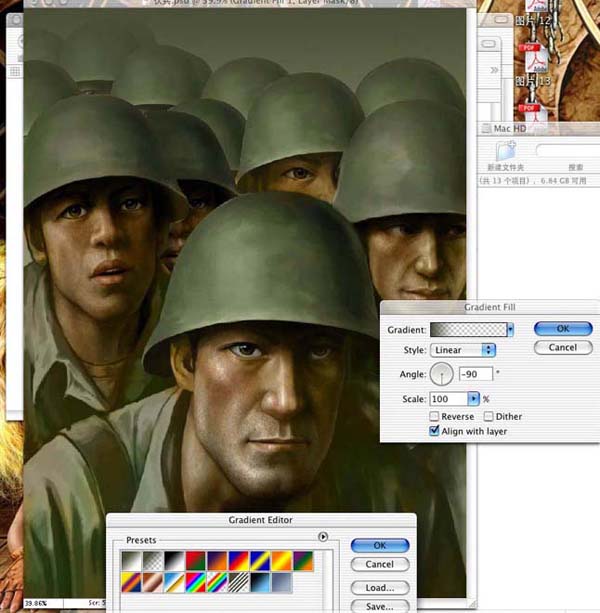
Task: Cancel the Gradient Editor dialog
Action: click(x=380, y=564)
